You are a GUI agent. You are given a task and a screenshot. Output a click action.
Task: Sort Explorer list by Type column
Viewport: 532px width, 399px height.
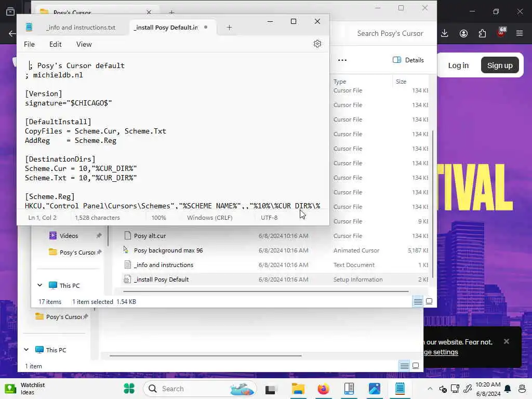pyautogui.click(x=340, y=82)
